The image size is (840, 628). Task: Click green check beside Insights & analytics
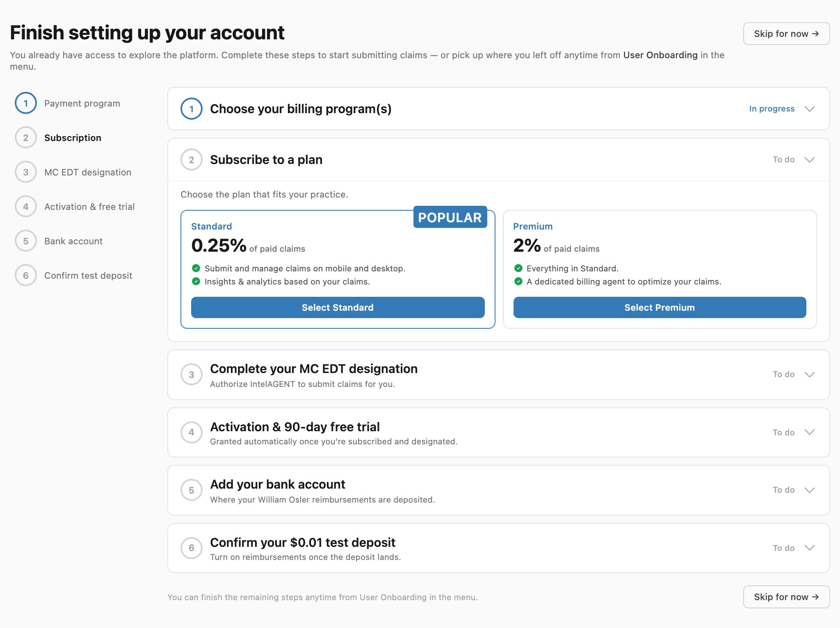196,282
